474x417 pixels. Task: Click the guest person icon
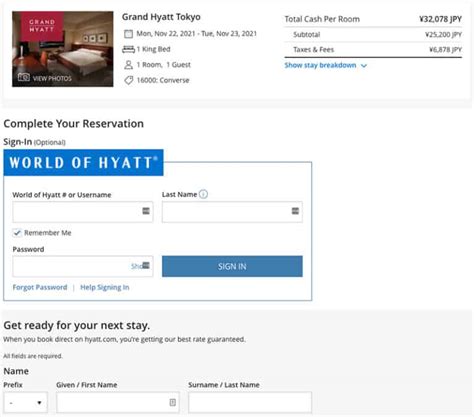coord(128,65)
